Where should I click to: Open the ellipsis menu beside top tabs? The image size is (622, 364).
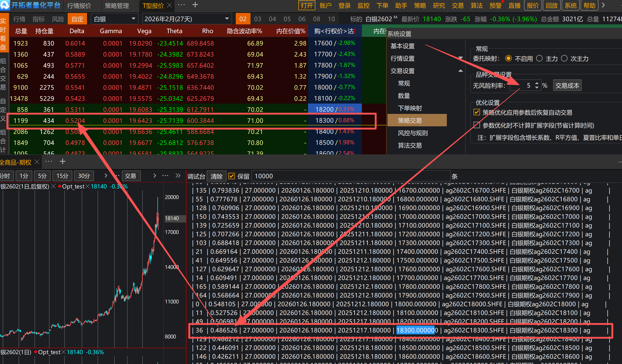coord(181,5)
